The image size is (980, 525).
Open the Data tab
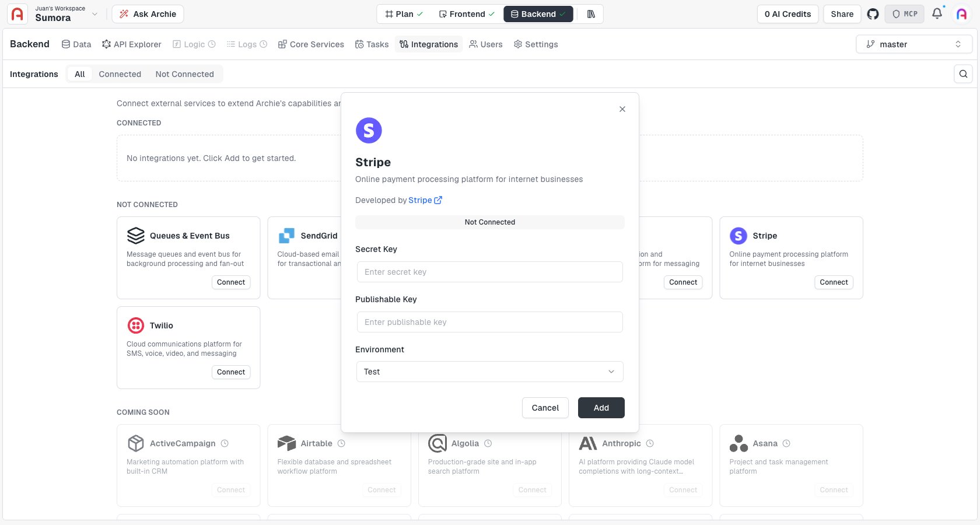(76, 44)
